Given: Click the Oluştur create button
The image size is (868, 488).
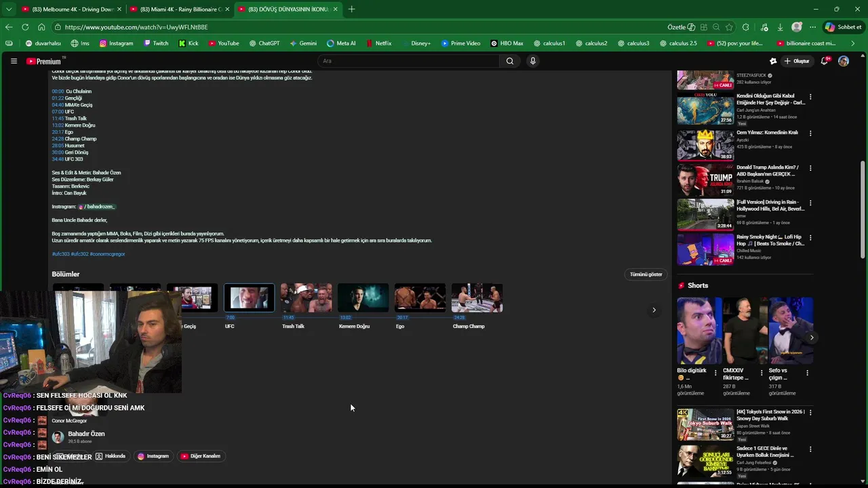Looking at the screenshot, I should coord(797,61).
